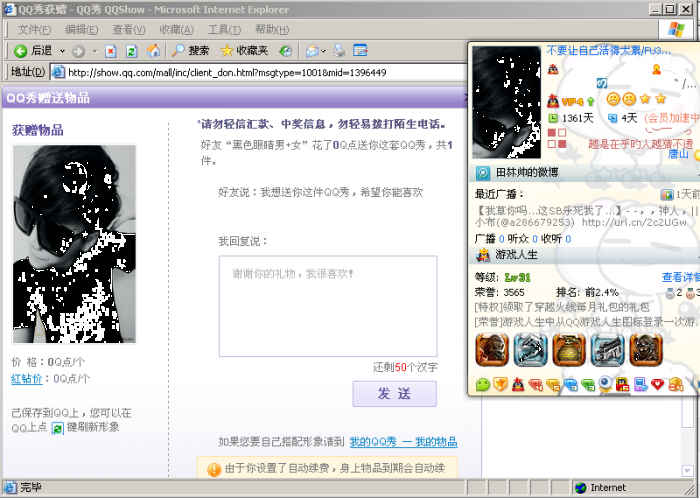The width and height of the screenshot is (700, 498).
Task: Click the reply message text box
Action: 328,306
